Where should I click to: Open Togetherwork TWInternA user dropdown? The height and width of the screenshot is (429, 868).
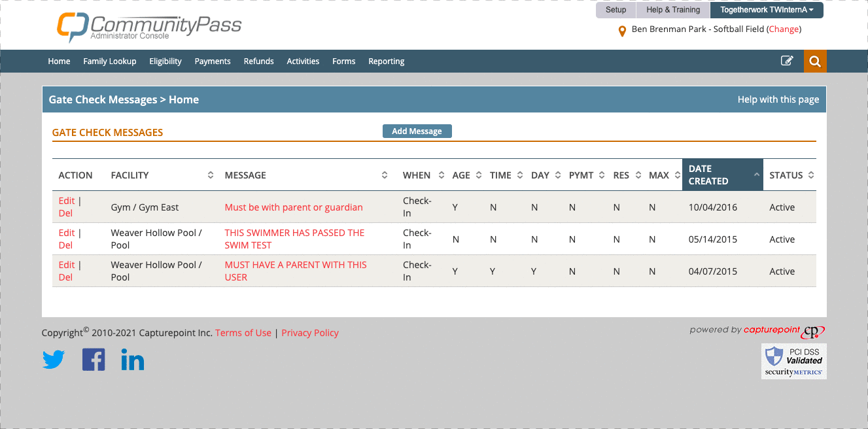tap(767, 10)
